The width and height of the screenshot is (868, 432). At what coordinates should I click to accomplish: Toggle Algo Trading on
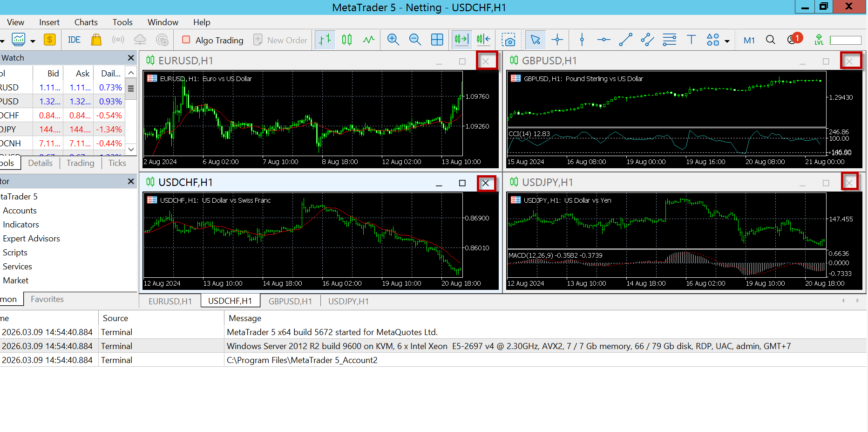point(213,40)
